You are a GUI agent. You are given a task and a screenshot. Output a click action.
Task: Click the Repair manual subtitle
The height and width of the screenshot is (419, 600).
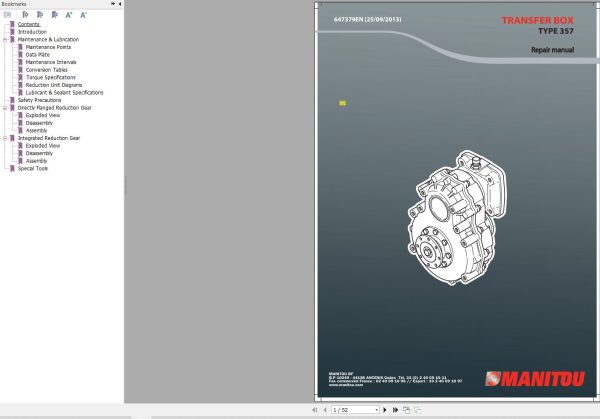(x=553, y=50)
